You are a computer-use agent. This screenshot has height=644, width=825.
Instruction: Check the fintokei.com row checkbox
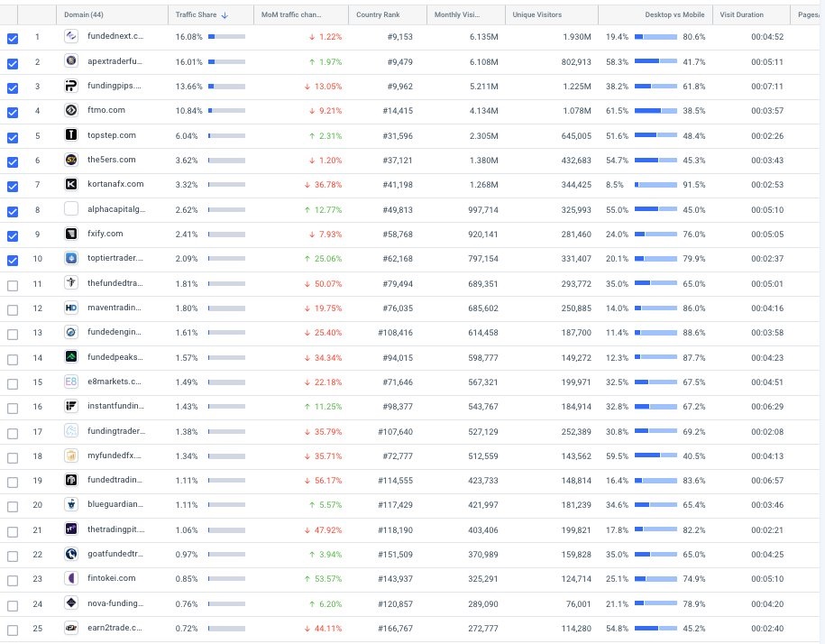point(13,581)
